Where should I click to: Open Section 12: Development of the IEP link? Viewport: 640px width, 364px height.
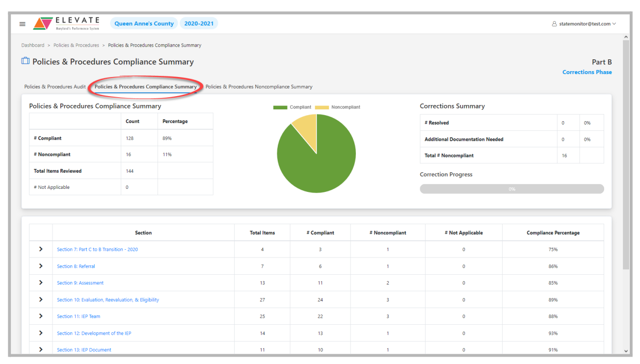click(x=94, y=333)
